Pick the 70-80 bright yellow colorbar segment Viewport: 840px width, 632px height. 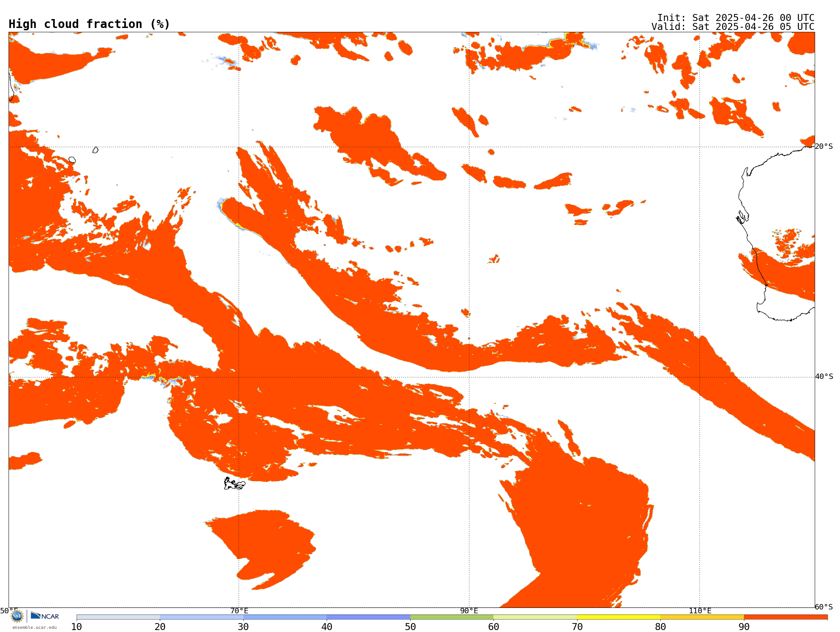(619, 617)
